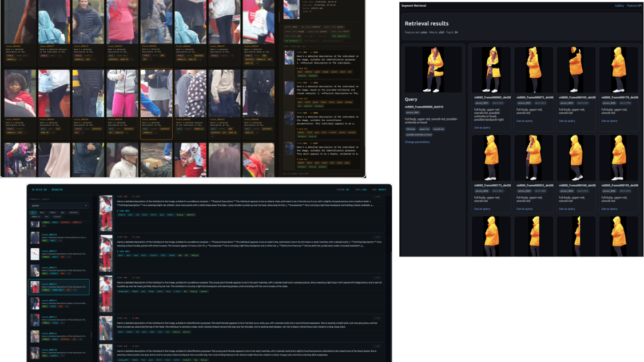Toggle the UMBRELLA filter chip in REID-DB browser

(x=35, y=217)
